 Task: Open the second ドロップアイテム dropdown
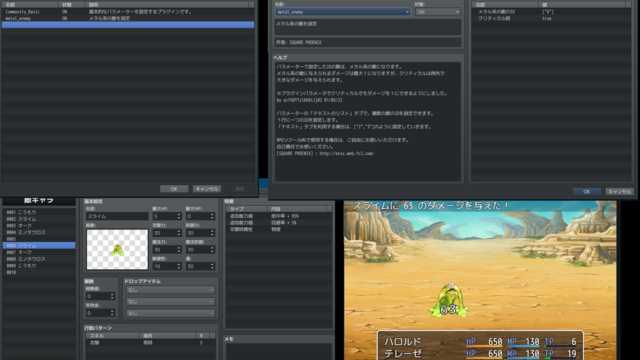click(170, 302)
